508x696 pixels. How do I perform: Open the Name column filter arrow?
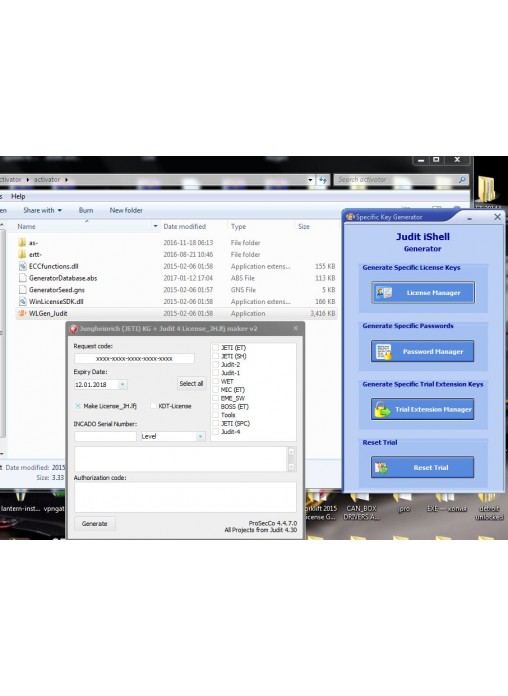click(155, 226)
